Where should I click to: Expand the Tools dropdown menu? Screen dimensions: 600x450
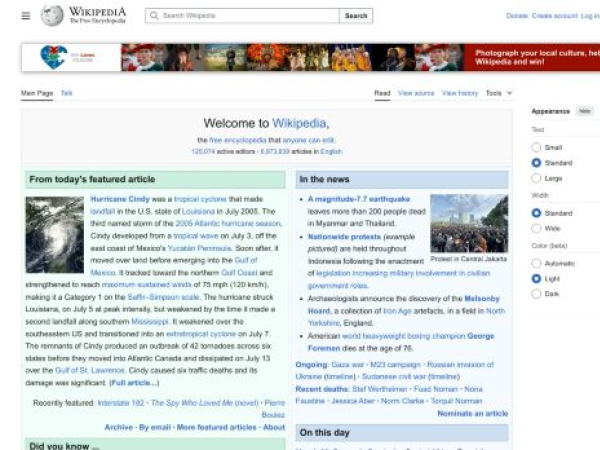pos(499,93)
